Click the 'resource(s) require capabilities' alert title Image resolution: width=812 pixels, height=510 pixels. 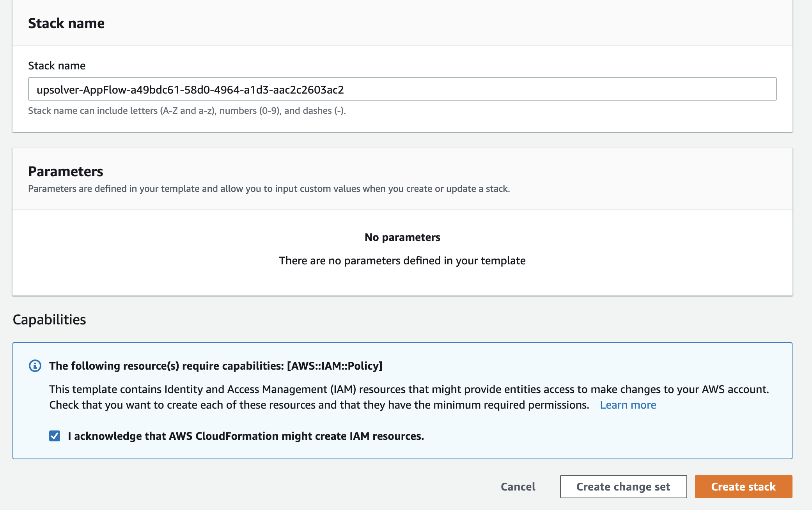[x=216, y=366]
